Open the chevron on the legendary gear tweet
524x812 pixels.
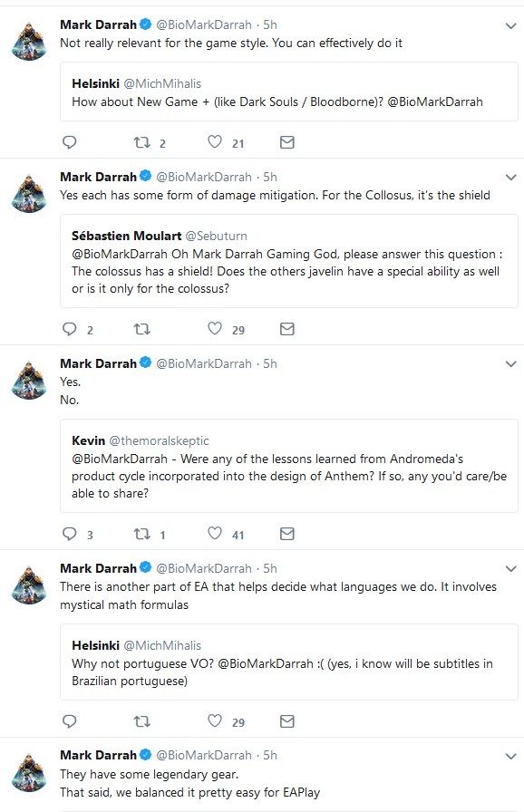click(x=509, y=755)
